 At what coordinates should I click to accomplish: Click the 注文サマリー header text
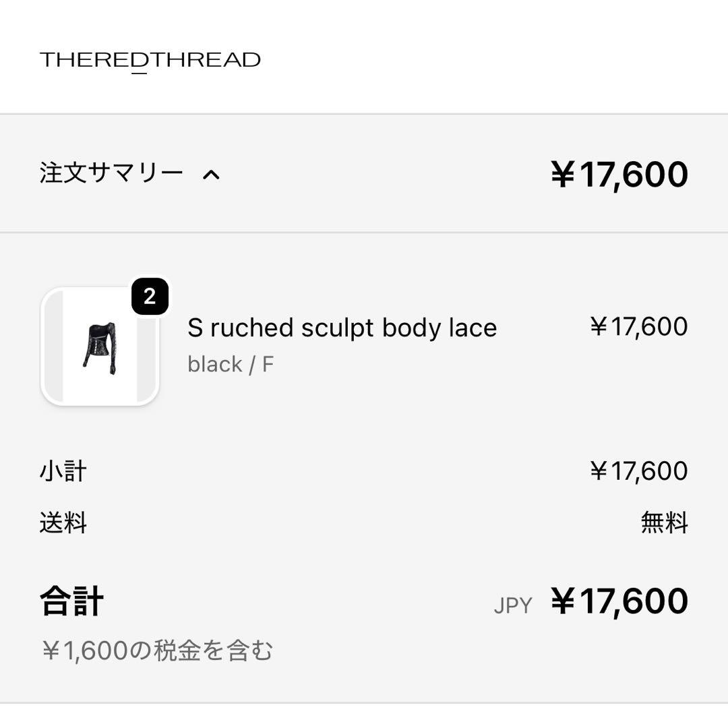click(x=111, y=172)
